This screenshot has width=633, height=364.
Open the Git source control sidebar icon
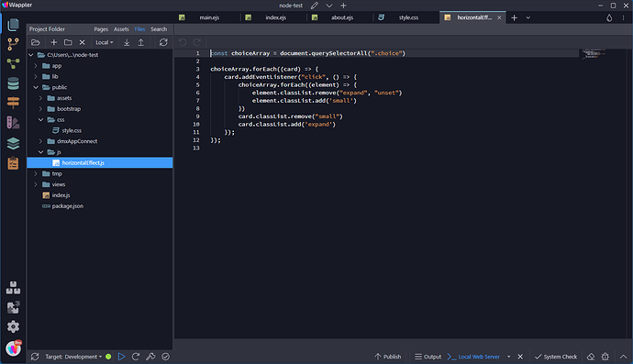[13, 44]
